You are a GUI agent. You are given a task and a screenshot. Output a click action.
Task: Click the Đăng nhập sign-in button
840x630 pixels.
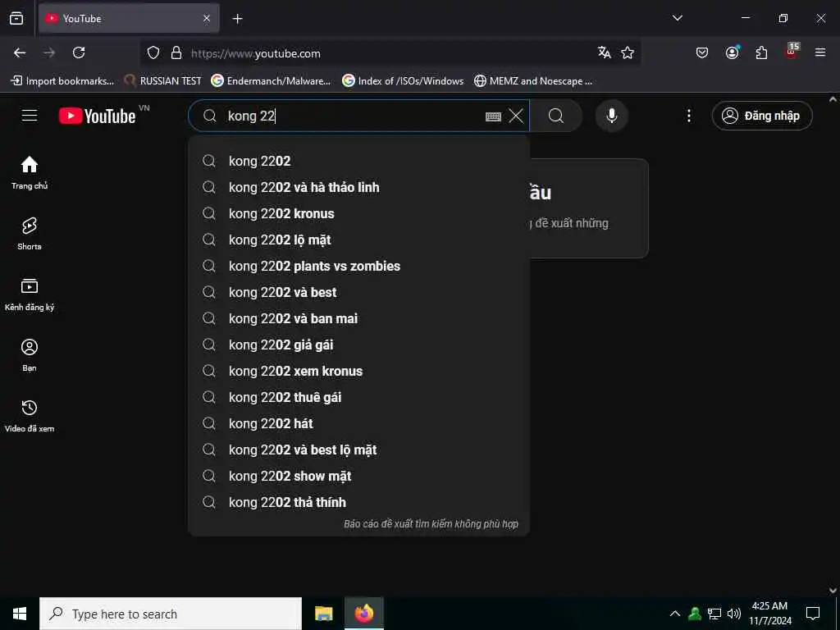pos(762,116)
